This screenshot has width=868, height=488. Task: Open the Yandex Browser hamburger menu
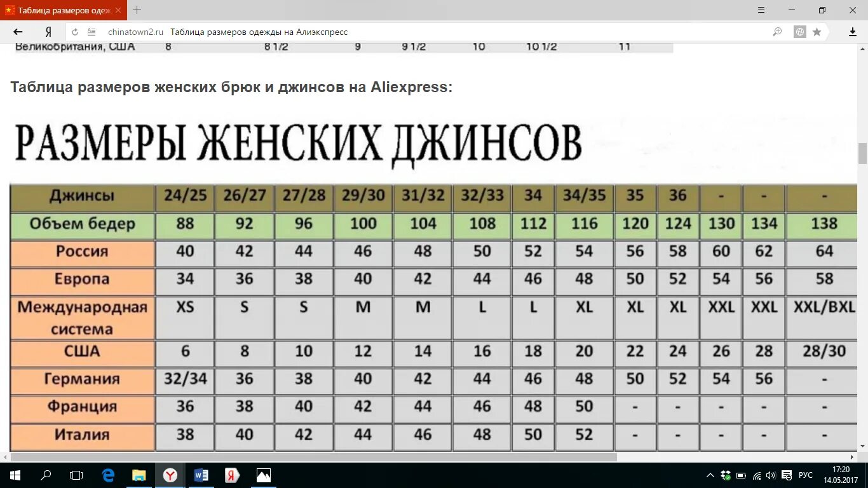coord(762,10)
